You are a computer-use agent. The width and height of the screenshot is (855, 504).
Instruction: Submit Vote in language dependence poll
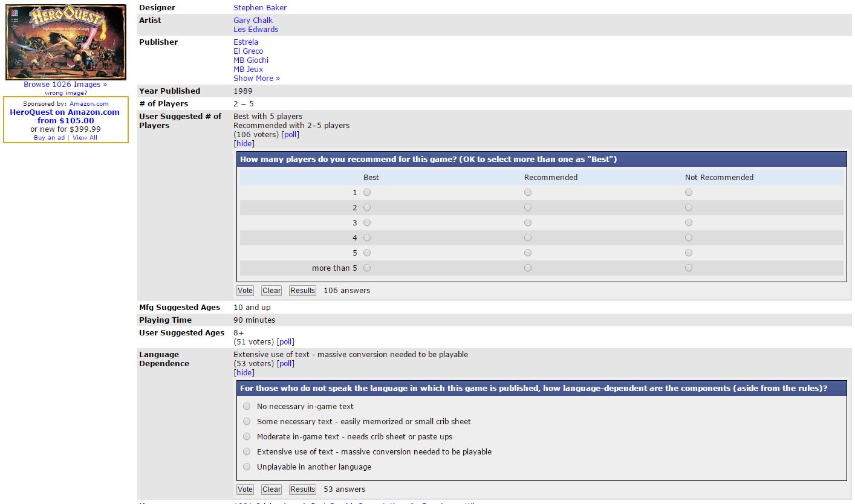pos(245,489)
